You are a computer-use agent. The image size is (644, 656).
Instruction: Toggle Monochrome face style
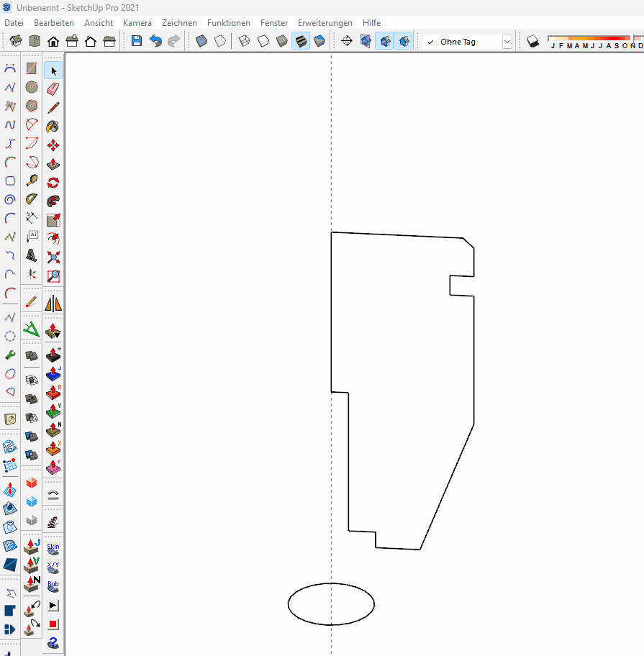(319, 42)
